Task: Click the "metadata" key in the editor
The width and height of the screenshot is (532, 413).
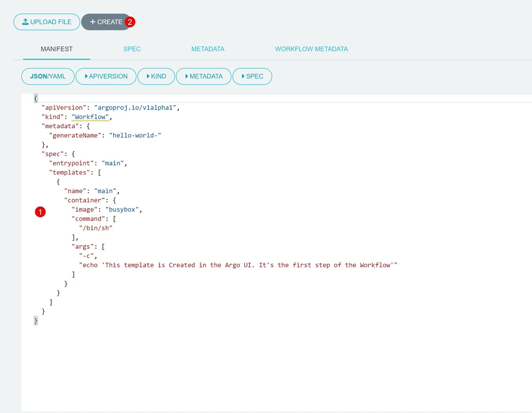Action: coord(60,126)
